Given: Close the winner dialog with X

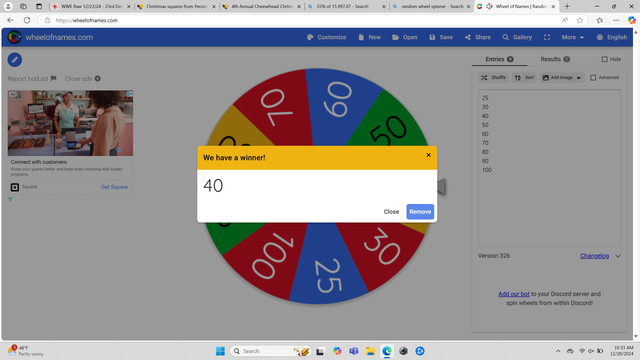Looking at the screenshot, I should click(x=428, y=155).
